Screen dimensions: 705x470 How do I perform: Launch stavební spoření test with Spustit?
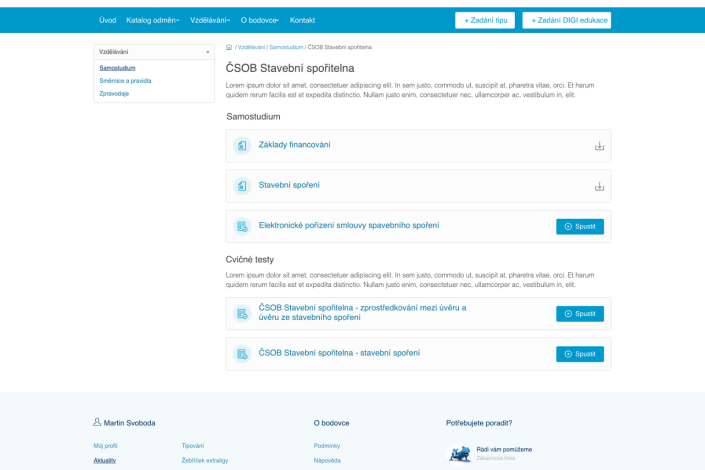(580, 354)
